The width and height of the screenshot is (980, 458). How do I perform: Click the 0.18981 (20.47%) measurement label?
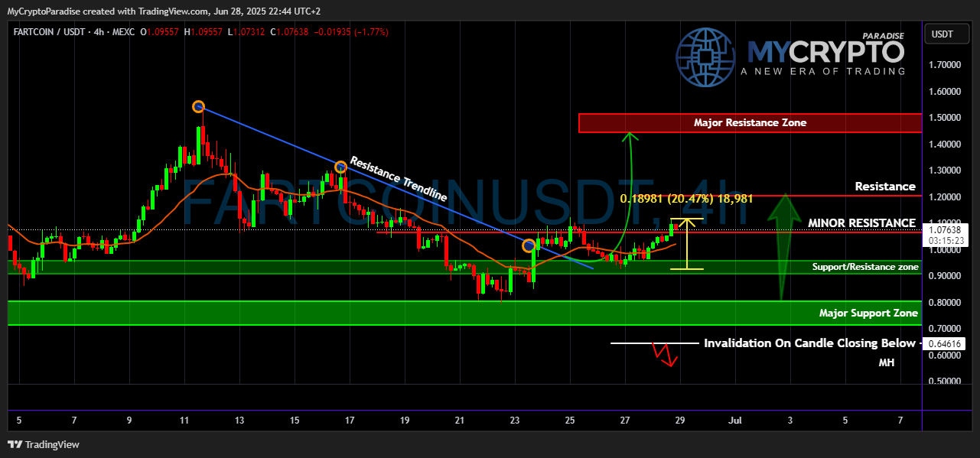tap(686, 198)
